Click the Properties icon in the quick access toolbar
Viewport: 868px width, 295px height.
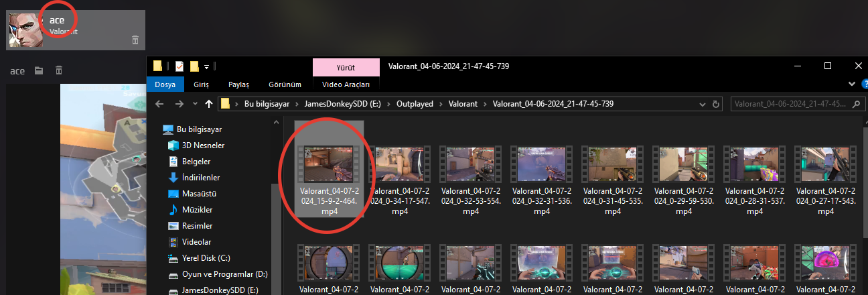[x=179, y=66]
